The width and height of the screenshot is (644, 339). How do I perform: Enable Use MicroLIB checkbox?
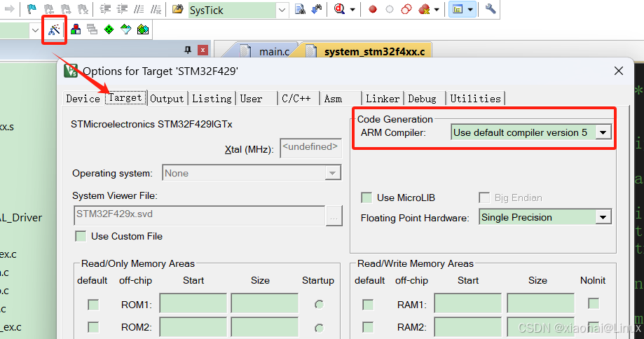366,198
